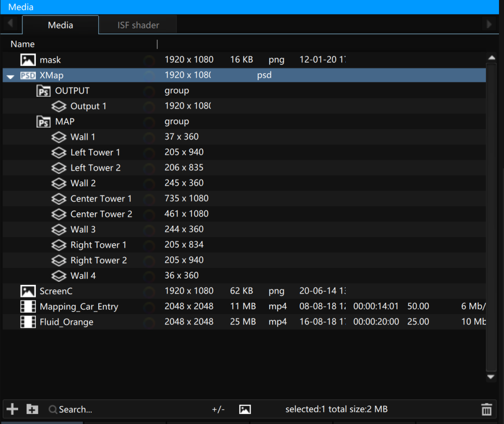The width and height of the screenshot is (504, 424).
Task: Click the Wall 4 layer icon
Action: [59, 276]
